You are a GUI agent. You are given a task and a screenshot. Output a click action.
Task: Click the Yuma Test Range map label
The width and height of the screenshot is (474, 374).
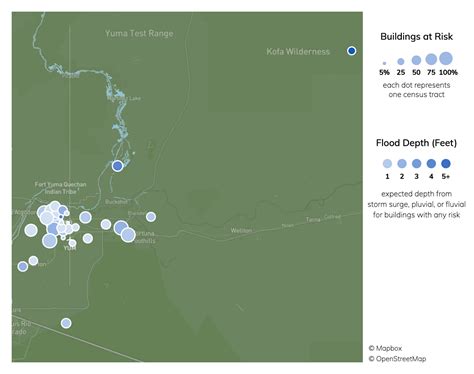tap(139, 33)
